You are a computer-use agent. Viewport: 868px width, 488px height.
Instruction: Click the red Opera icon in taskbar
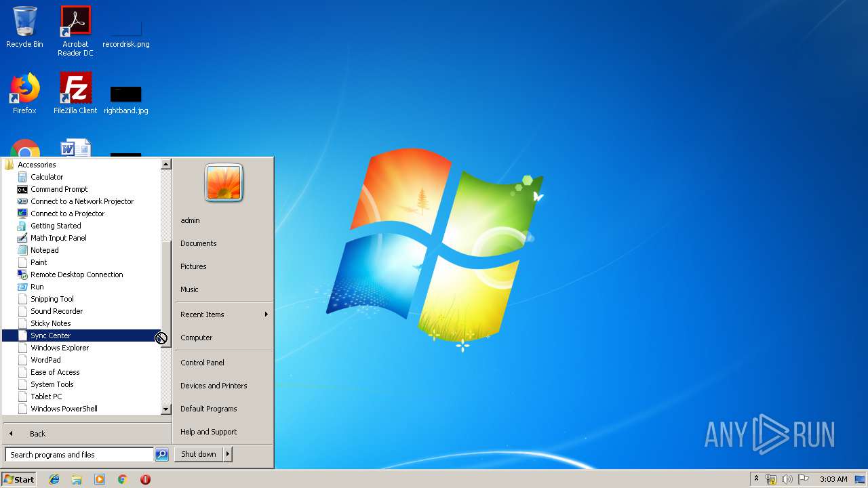145,479
